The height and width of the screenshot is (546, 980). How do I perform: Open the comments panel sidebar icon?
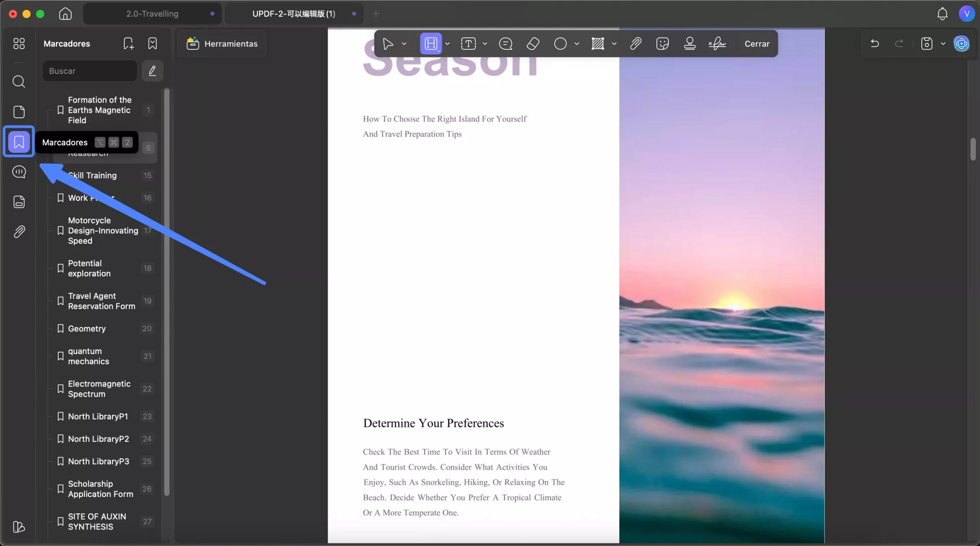pos(19,172)
